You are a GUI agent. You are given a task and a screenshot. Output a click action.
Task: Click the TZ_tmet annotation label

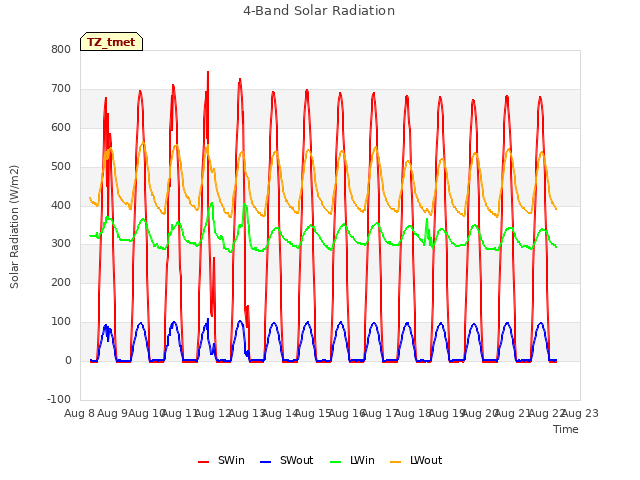pos(111,42)
